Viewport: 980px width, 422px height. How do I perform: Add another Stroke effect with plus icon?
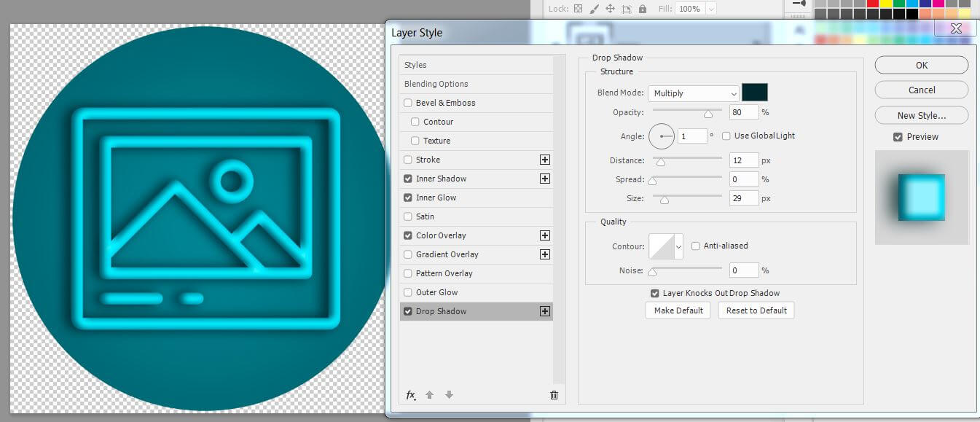[544, 160]
